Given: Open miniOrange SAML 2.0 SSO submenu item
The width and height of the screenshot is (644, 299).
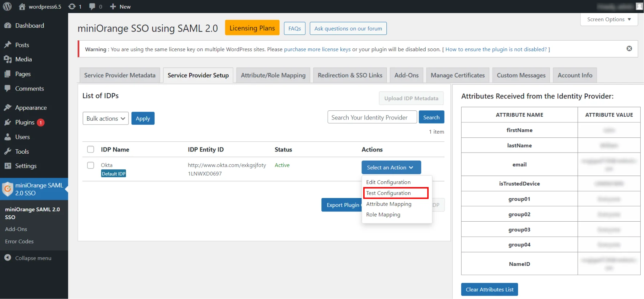Looking at the screenshot, I should coord(32,213).
